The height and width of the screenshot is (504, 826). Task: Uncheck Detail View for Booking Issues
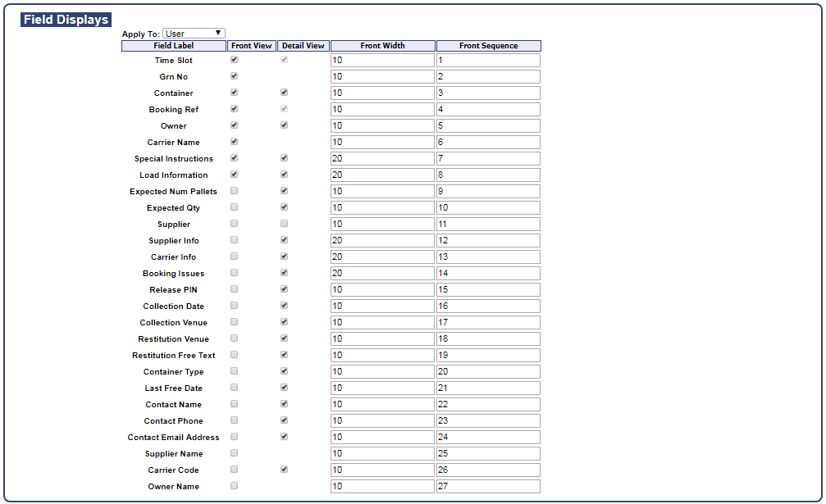coord(284,272)
